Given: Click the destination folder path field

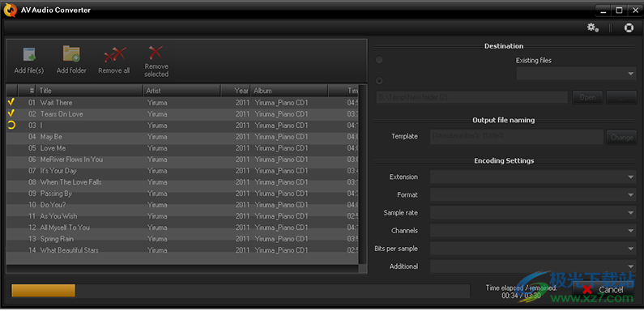Looking at the screenshot, I should point(472,97).
